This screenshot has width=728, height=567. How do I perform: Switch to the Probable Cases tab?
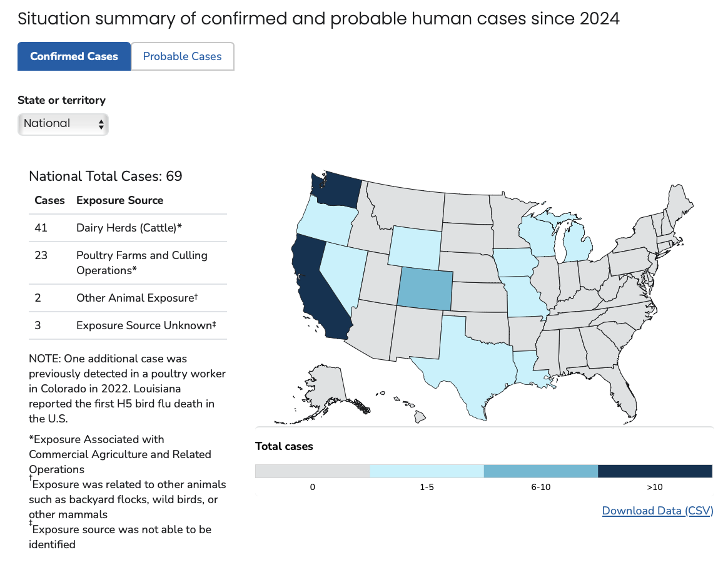(x=183, y=56)
